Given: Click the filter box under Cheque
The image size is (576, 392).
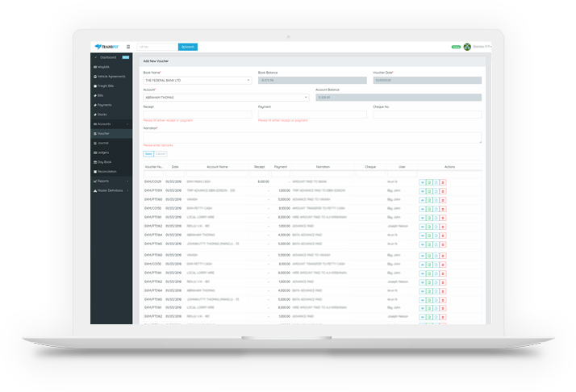Looking at the screenshot, I should tap(370, 173).
